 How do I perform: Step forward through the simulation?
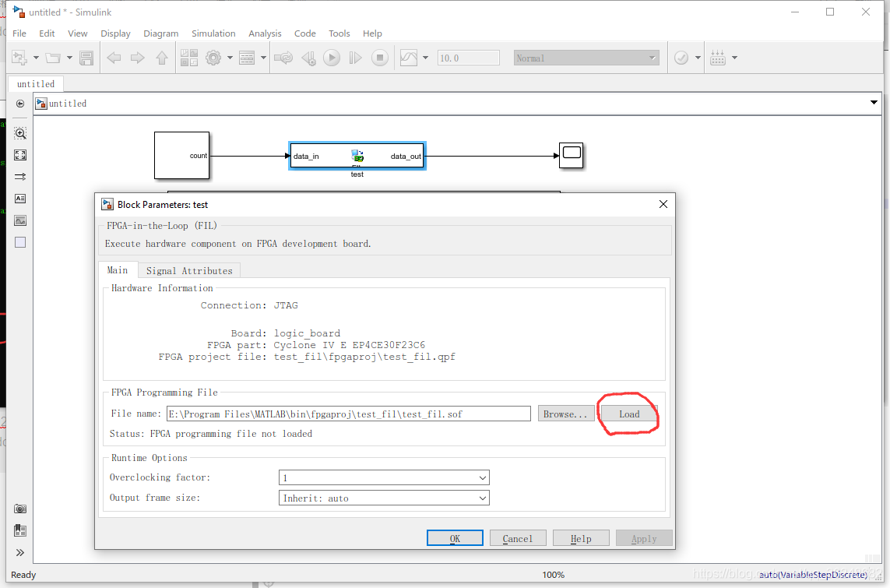click(x=356, y=57)
